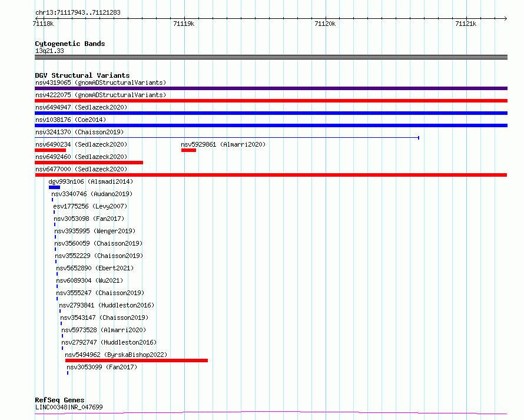The height and width of the screenshot is (420, 524).
Task: Open variant esv1775256 (Levy2007)
Action: [x=90, y=206]
